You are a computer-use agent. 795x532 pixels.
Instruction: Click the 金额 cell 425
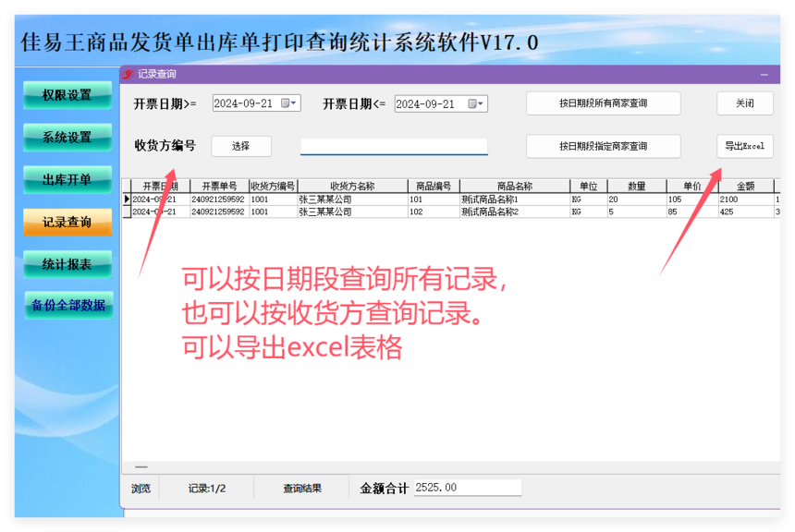point(746,212)
